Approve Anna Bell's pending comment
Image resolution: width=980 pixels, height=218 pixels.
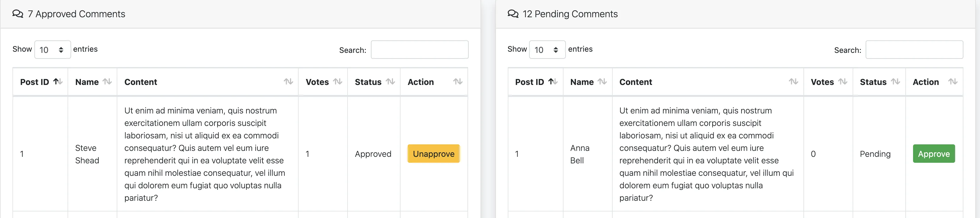(x=933, y=154)
